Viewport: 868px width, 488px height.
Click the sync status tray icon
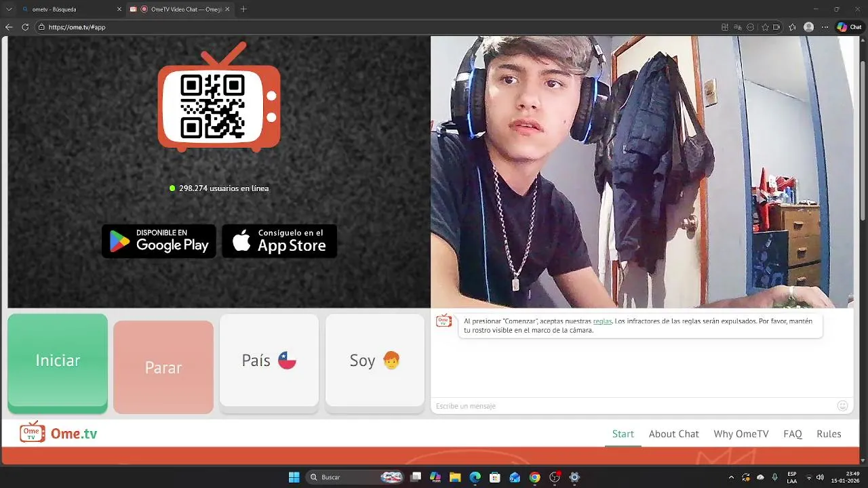[746, 477]
